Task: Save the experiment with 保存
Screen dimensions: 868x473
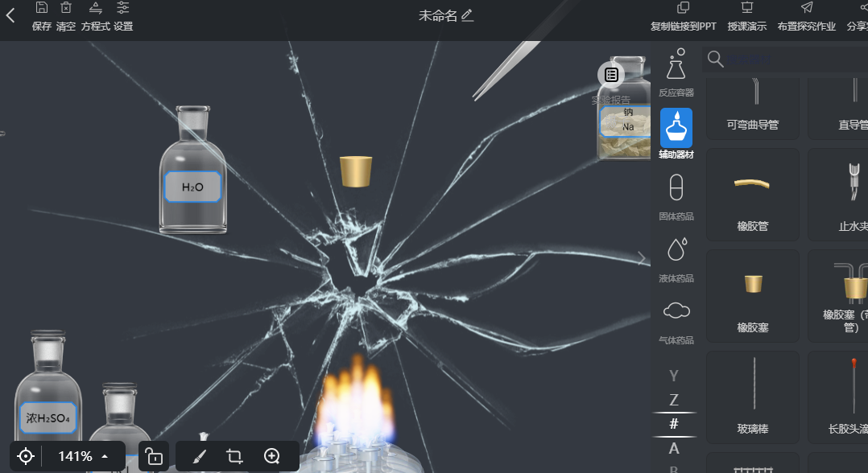Action: pos(42,17)
